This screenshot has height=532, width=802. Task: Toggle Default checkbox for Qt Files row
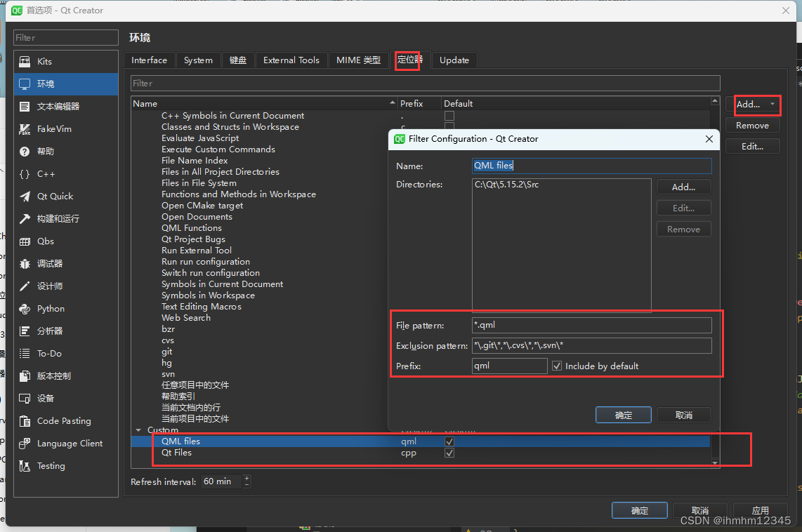point(449,453)
